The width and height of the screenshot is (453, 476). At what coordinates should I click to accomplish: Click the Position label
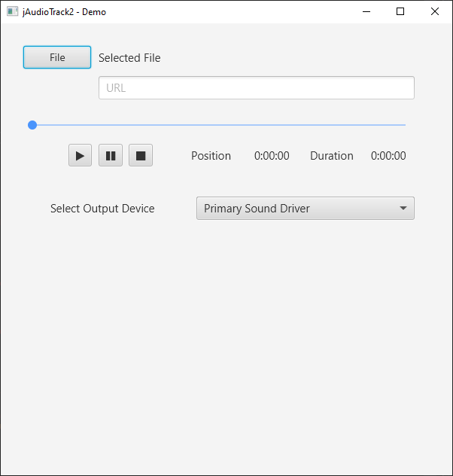(x=211, y=156)
